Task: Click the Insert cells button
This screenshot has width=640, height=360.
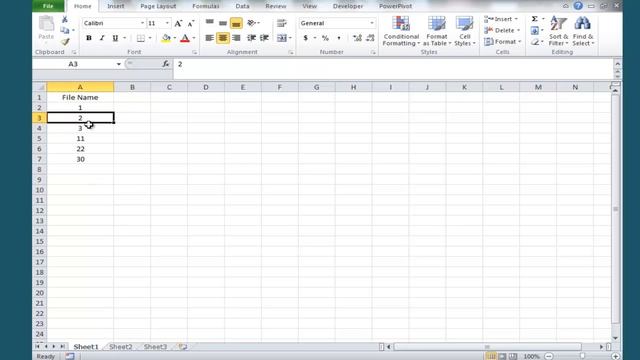Action: point(501,19)
